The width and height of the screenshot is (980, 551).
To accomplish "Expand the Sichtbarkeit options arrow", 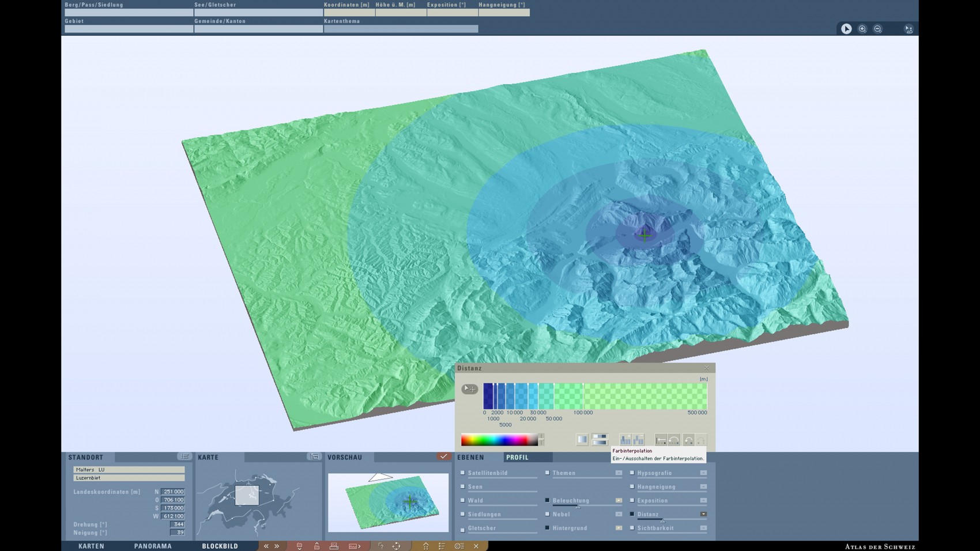I will pos(703,528).
